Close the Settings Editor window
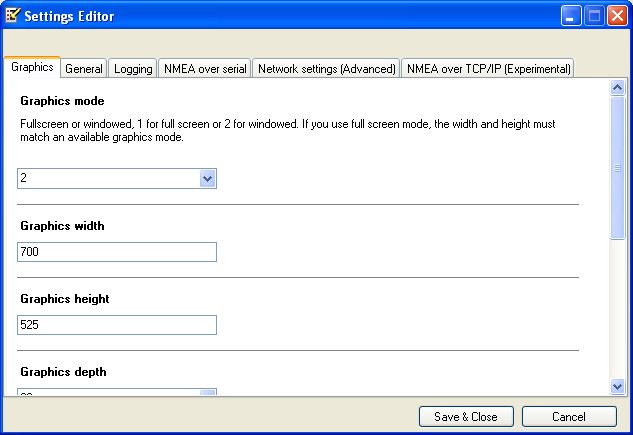633x435 pixels. (x=618, y=16)
